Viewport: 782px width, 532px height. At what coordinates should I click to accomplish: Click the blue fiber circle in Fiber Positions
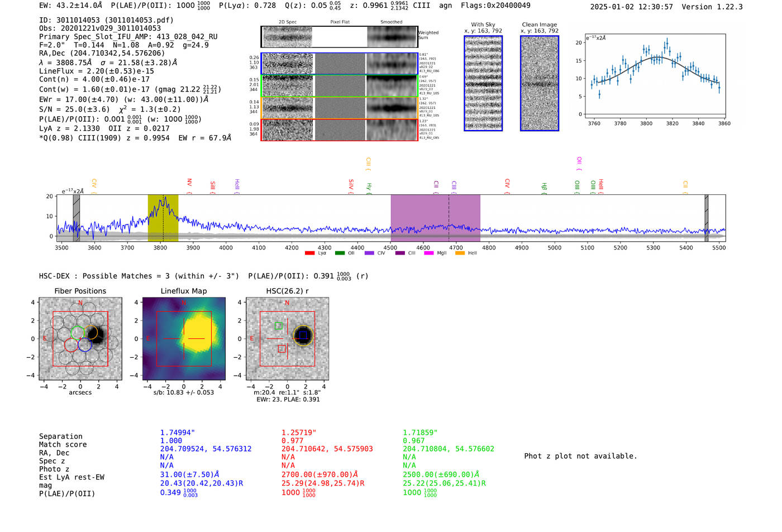tap(85, 345)
